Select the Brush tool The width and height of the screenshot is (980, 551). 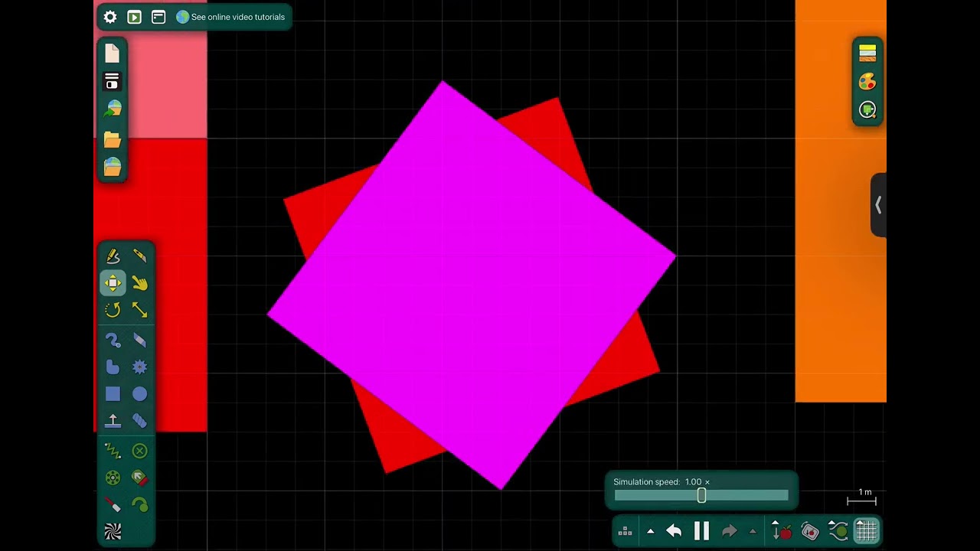pyautogui.click(x=113, y=340)
